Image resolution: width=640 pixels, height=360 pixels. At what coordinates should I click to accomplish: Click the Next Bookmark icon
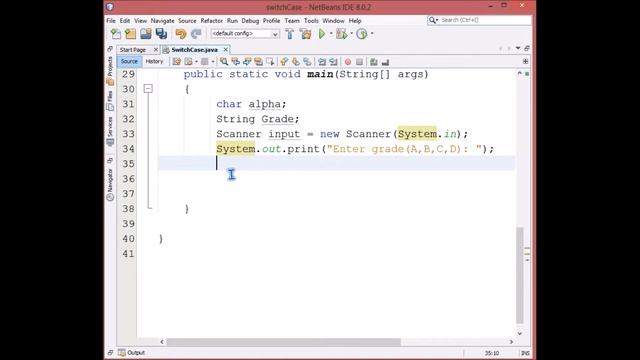[x=296, y=62]
